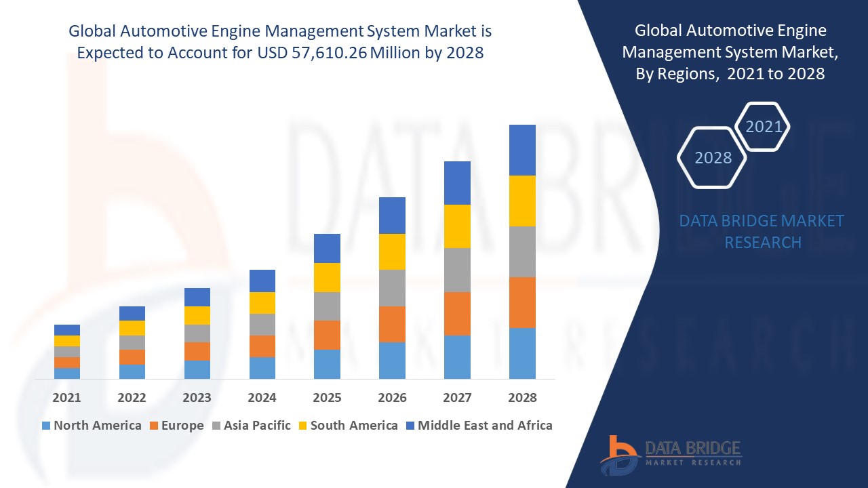
Task: Click the South America legend yellow square
Action: [302, 426]
